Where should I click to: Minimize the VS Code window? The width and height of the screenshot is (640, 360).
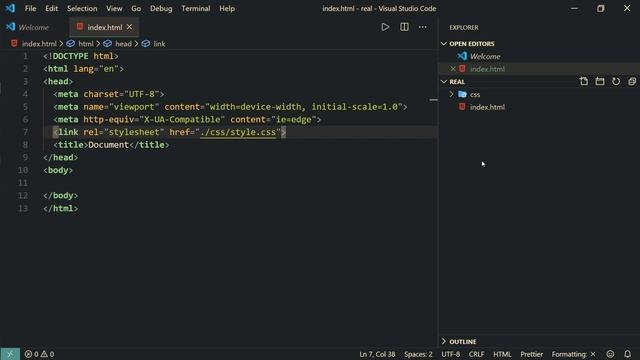coord(574,8)
